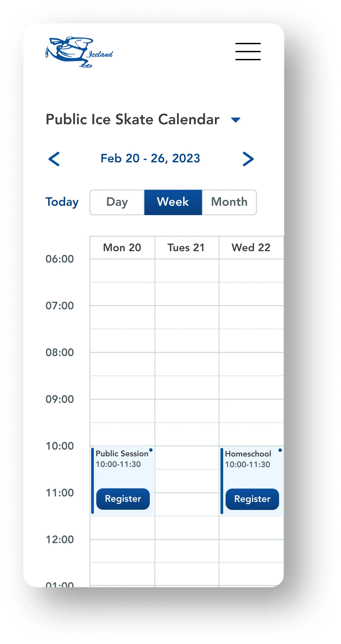
Task: Click the Feb 20 - 26, 2023 date range
Action: pos(150,158)
